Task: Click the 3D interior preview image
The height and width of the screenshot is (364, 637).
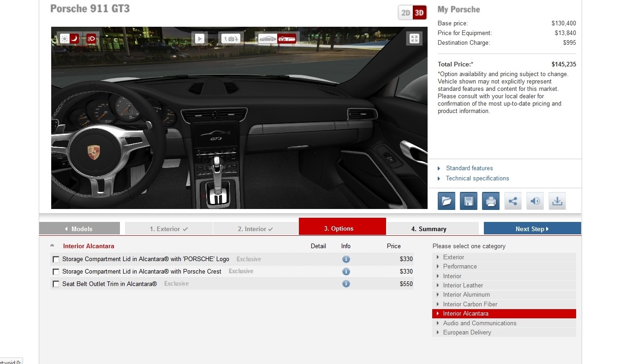Action: click(239, 118)
